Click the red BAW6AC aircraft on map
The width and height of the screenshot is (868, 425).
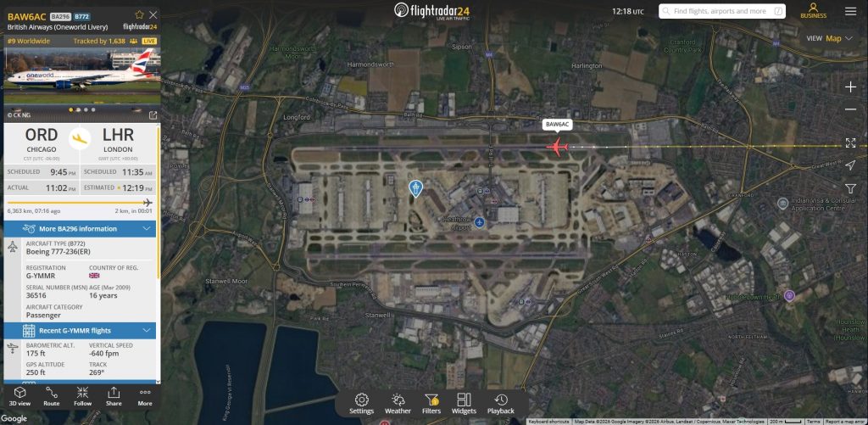coord(557,147)
